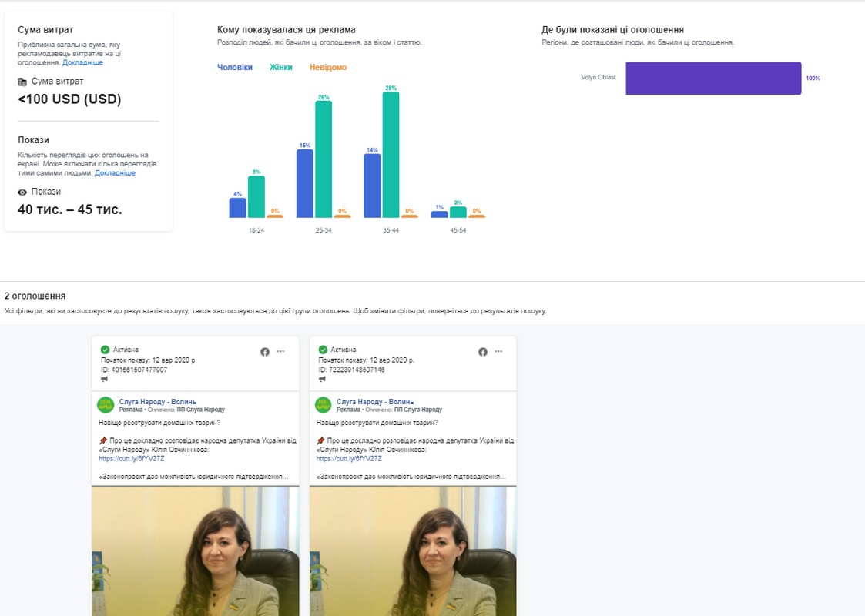Open three-dot options on second ad card
Viewport: 865px width, 616px height.
(x=498, y=352)
